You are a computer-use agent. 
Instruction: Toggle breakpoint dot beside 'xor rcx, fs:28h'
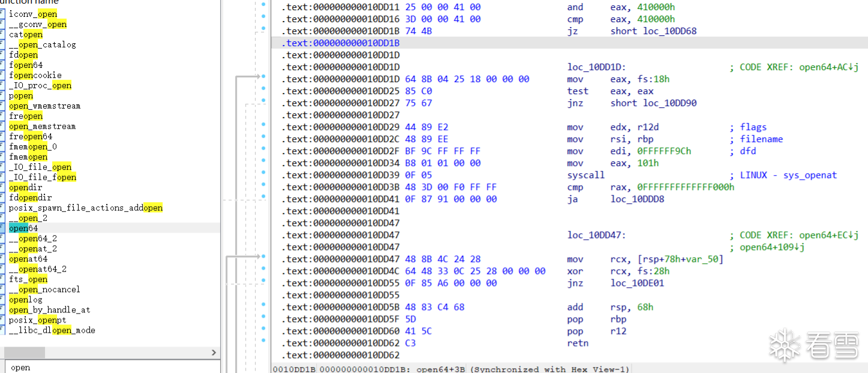[263, 269]
